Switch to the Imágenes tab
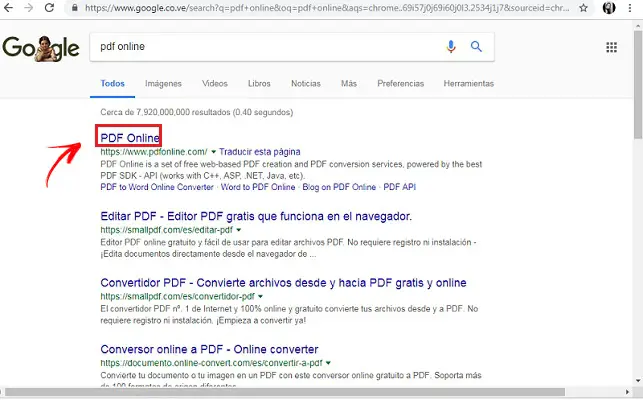The height and width of the screenshot is (400, 643). click(163, 83)
